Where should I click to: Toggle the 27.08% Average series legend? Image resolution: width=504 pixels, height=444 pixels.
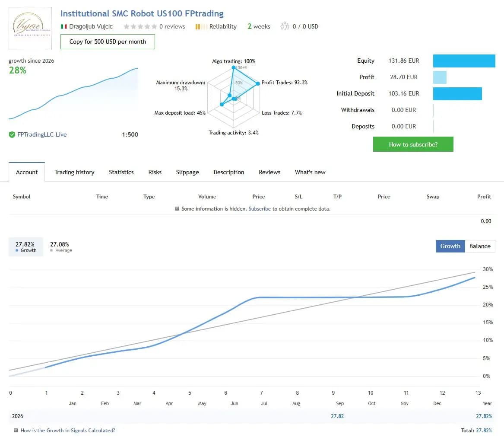point(61,247)
